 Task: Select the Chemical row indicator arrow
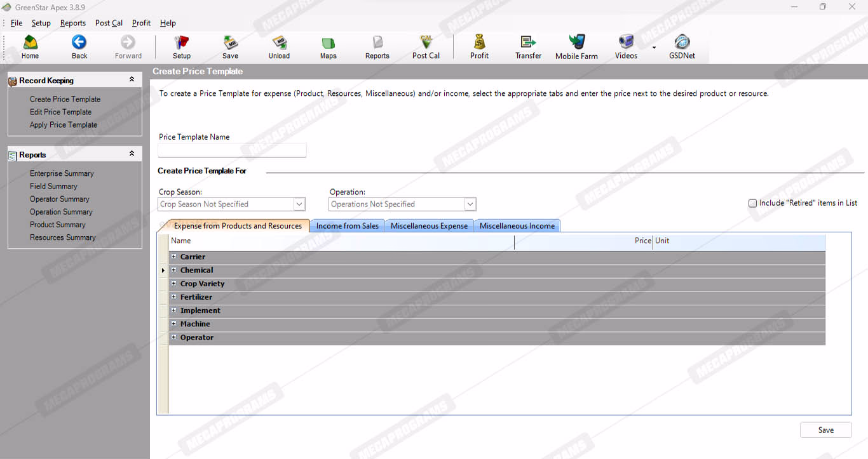click(163, 270)
